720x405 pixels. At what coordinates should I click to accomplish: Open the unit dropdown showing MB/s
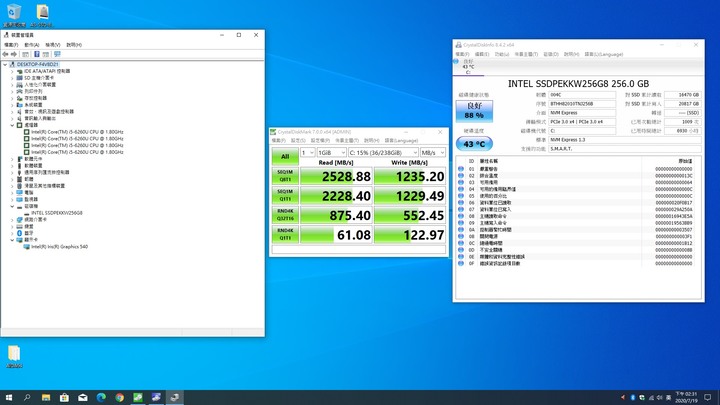[433, 152]
